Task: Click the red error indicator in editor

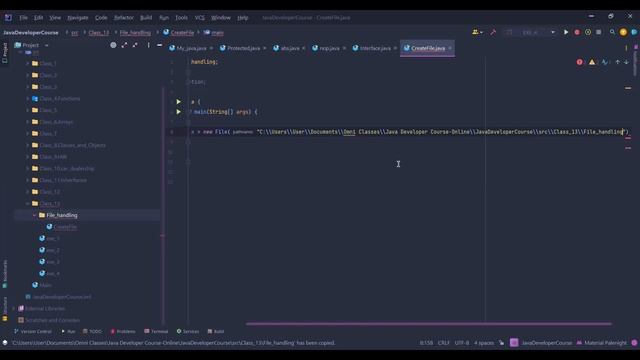Action: coord(580,62)
